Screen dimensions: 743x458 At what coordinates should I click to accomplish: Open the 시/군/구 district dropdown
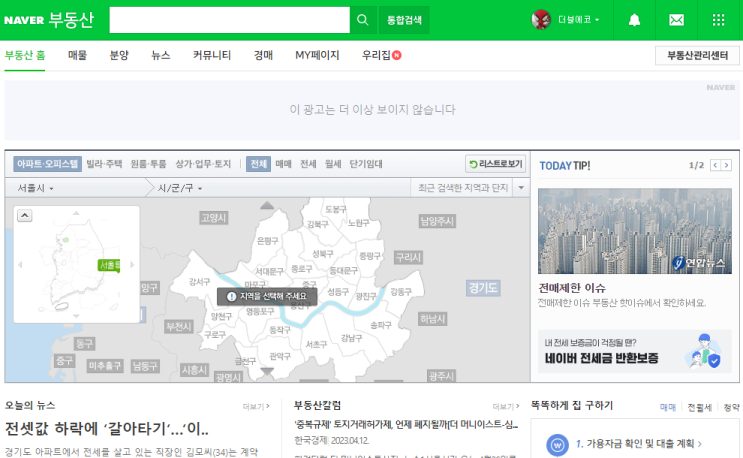pos(180,188)
